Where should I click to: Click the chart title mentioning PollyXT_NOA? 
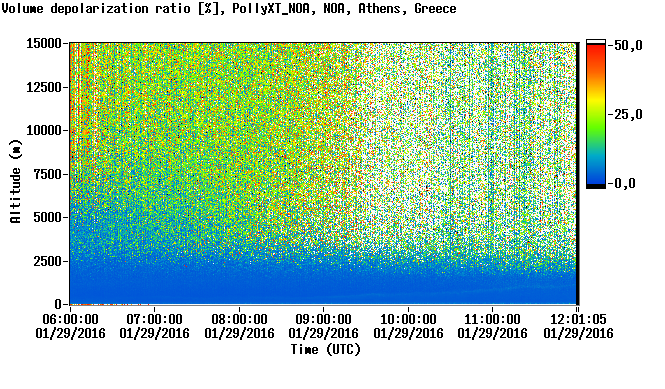coord(229,9)
